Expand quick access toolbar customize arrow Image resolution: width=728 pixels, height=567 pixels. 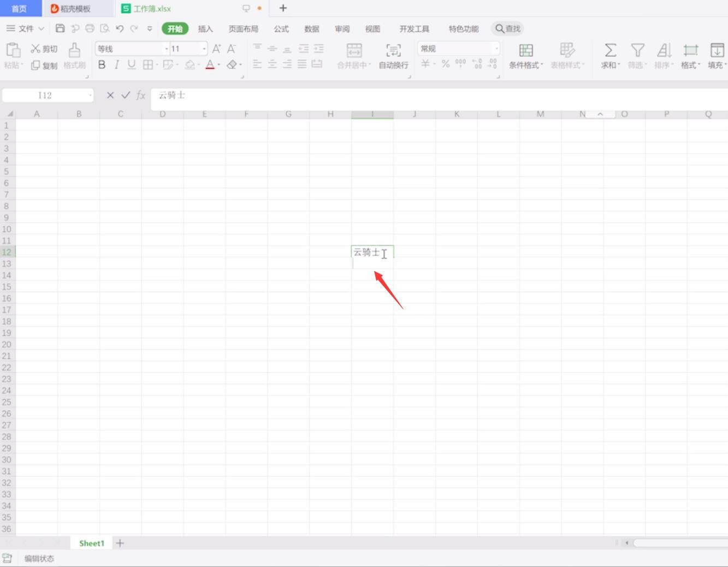(x=150, y=28)
